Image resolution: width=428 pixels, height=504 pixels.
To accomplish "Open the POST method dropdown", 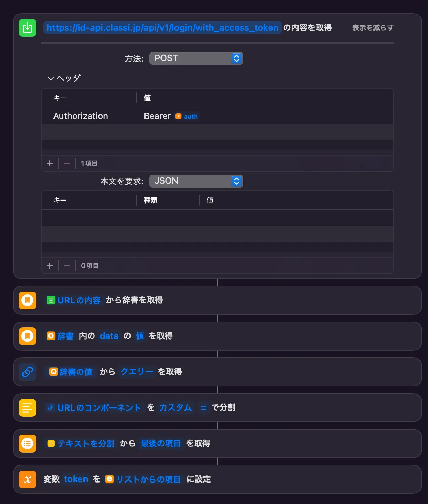I will point(196,58).
